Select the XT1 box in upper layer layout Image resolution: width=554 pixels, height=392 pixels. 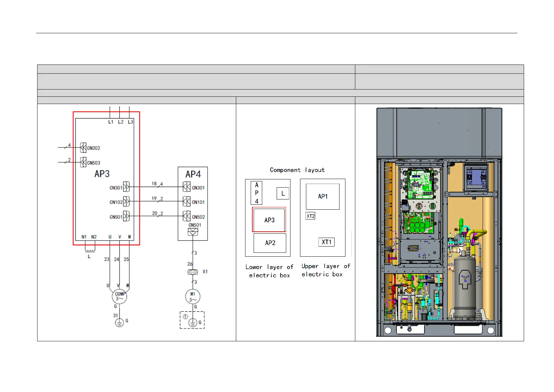pyautogui.click(x=326, y=242)
